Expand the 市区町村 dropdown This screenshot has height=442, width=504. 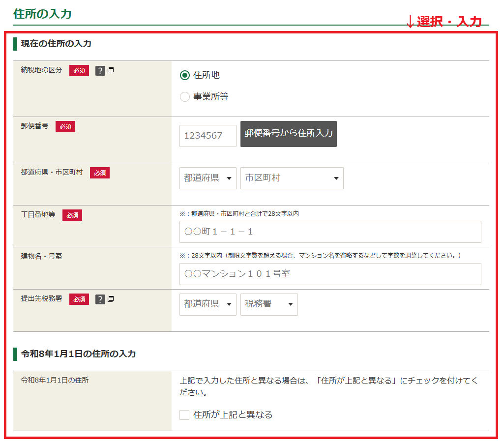tap(292, 178)
